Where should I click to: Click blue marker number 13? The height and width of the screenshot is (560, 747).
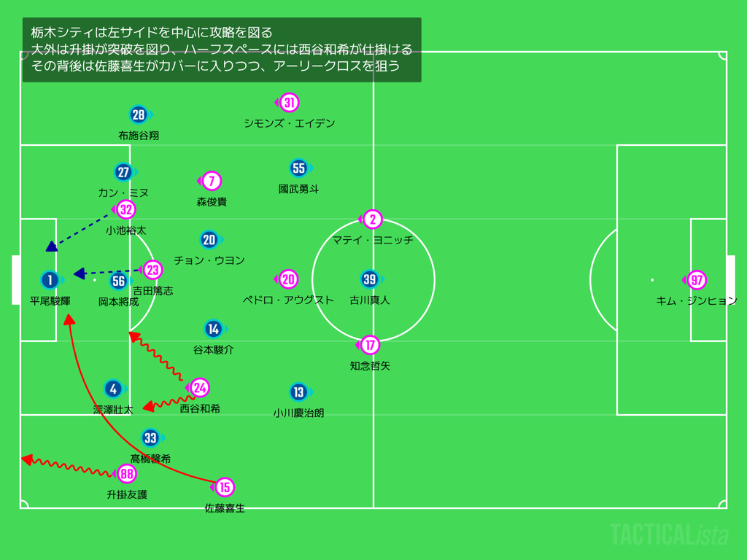point(298,392)
